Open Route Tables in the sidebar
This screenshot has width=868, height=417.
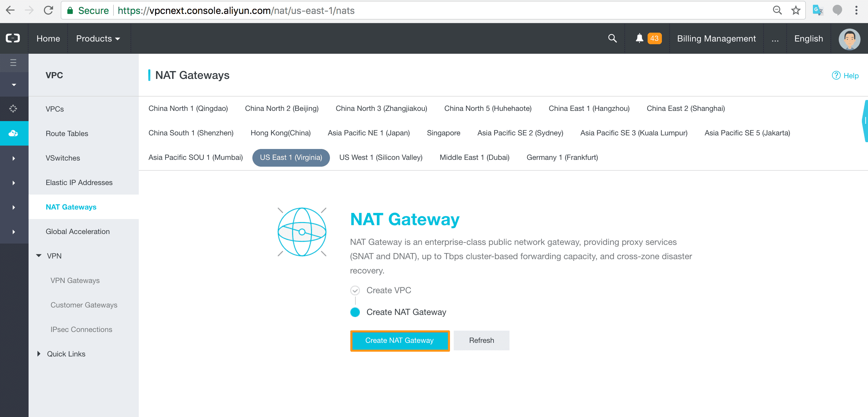(67, 133)
